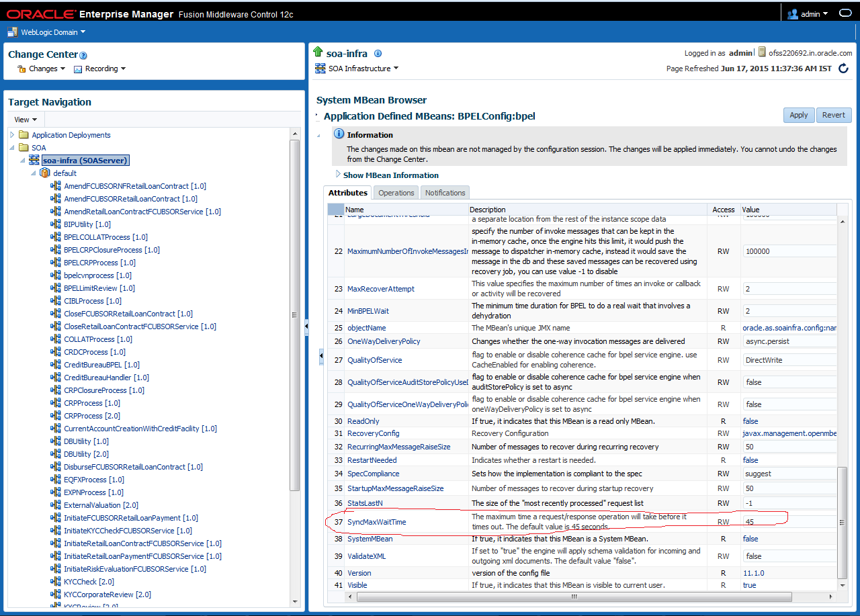Select DisburseFCUBSORRetailLoanContract [1.0] in the tree
The image size is (860, 616).
134,467
